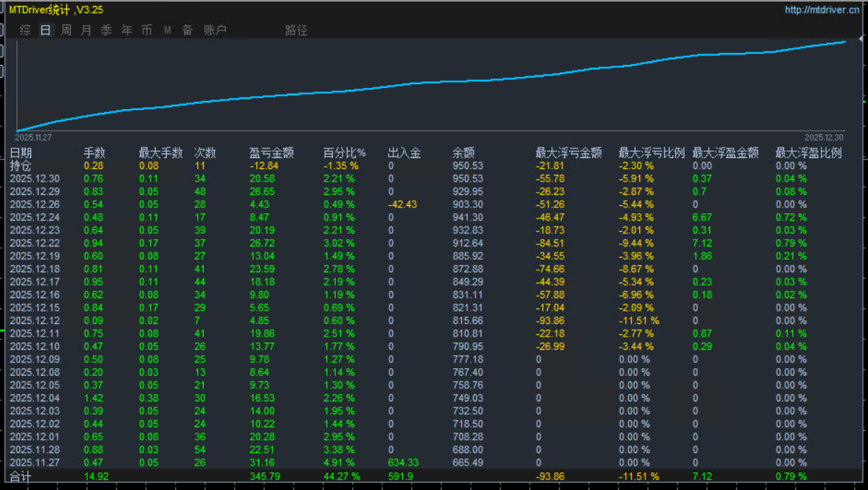Open the 币 currency tab

(x=147, y=30)
